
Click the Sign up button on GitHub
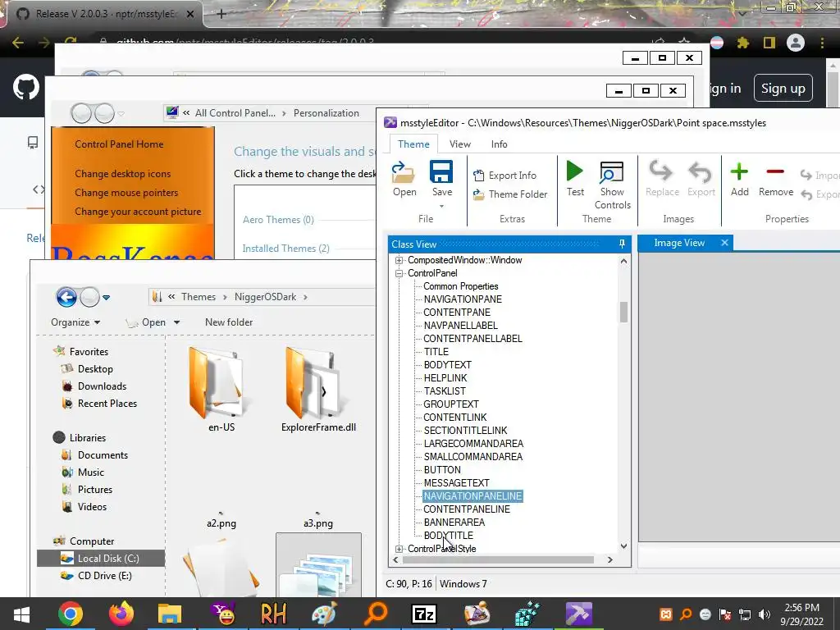click(783, 89)
